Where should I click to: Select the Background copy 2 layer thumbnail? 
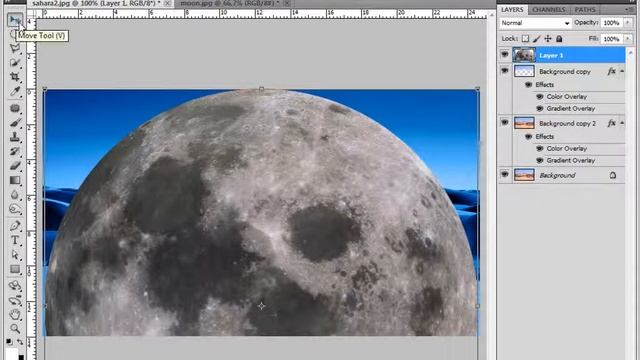pos(524,123)
